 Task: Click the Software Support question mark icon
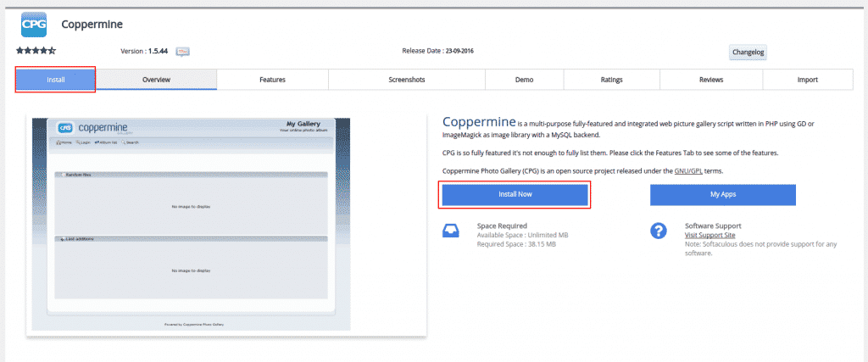coord(658,231)
